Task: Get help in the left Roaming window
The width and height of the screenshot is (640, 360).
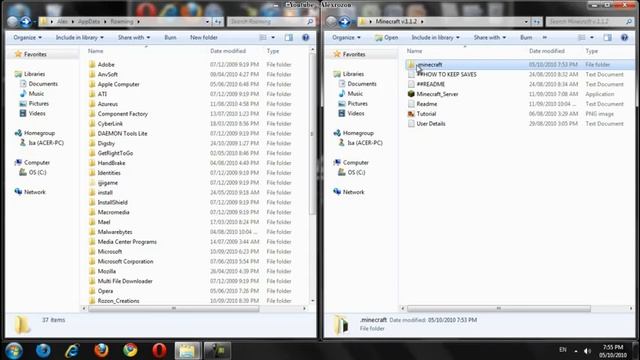Action: (305, 38)
